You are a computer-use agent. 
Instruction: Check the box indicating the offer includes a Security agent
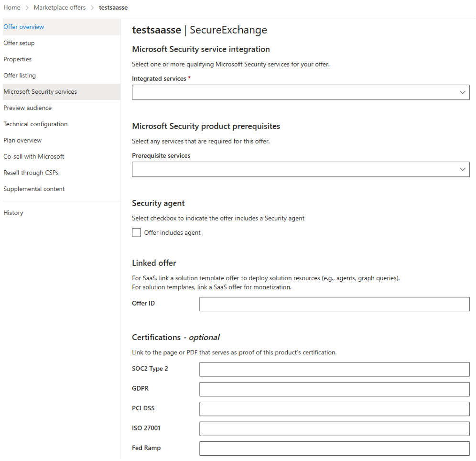tap(136, 232)
